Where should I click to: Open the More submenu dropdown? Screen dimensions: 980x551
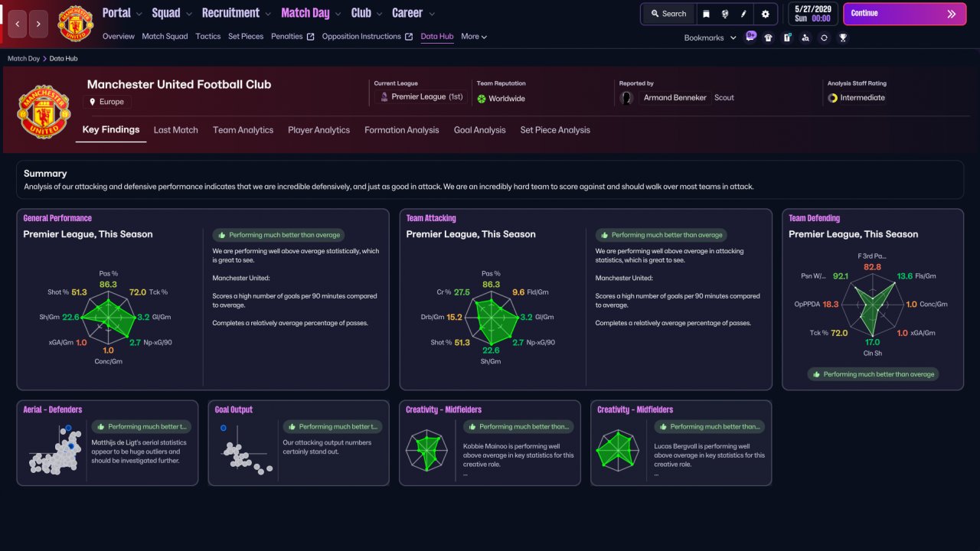click(474, 36)
